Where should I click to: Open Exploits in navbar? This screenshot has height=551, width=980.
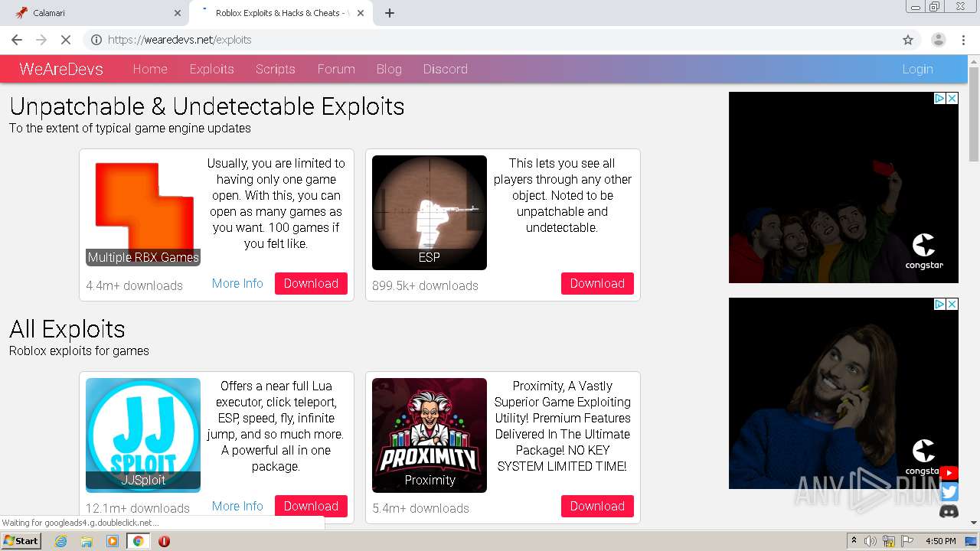tap(211, 69)
